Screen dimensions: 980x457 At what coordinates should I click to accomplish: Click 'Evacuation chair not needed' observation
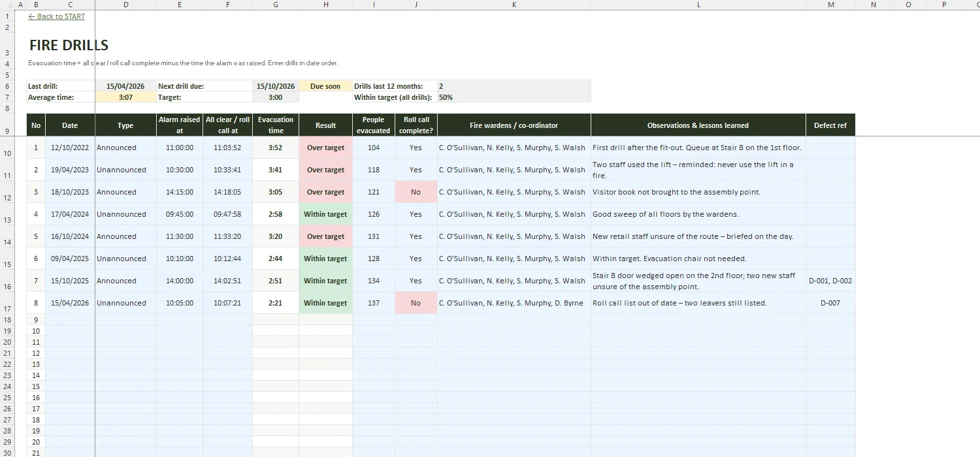698,259
